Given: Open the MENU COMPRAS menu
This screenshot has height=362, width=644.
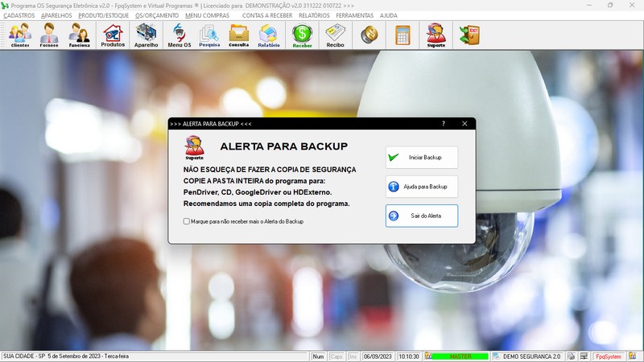Looking at the screenshot, I should pyautogui.click(x=208, y=15).
